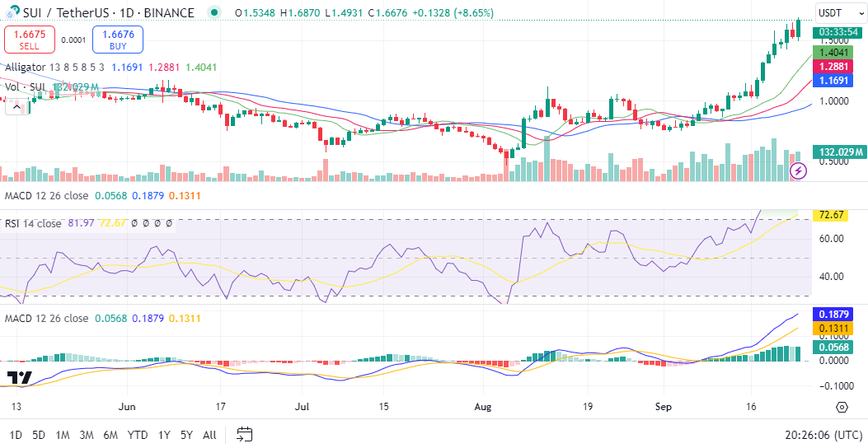The image size is (868, 448).
Task: Click the green 0.0568 histogram axis label
Action: tap(833, 347)
